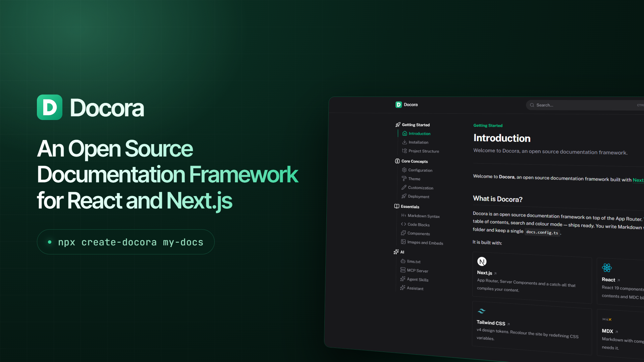Open the Introduction page in sidebar
Viewport: 644px width, 362px height.
click(419, 133)
